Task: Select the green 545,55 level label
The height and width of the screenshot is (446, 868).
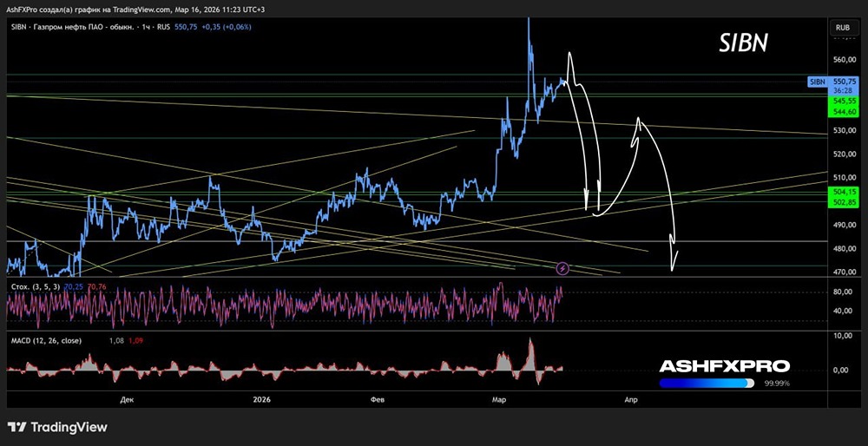Action: [845, 102]
